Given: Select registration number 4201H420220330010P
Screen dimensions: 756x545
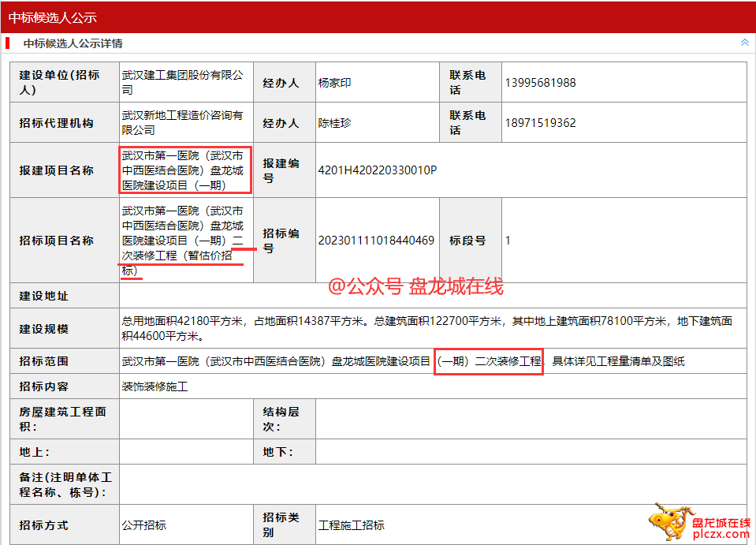Looking at the screenshot, I should click(377, 170).
